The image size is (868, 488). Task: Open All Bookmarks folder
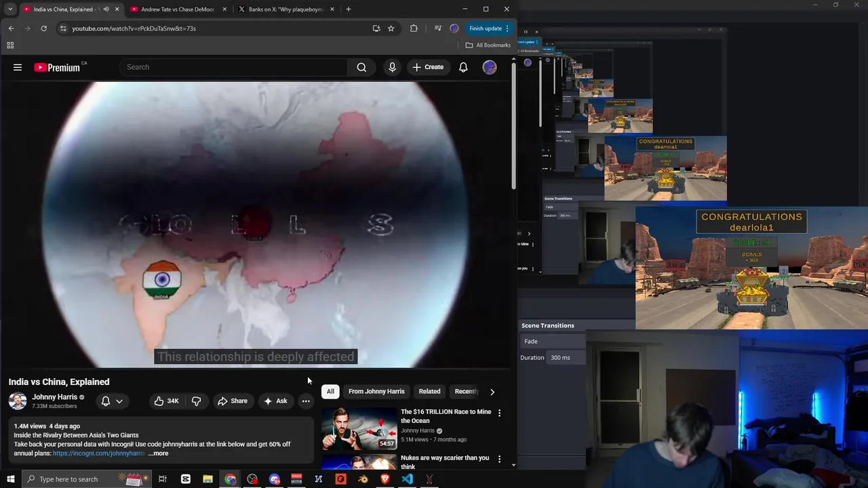pos(488,45)
